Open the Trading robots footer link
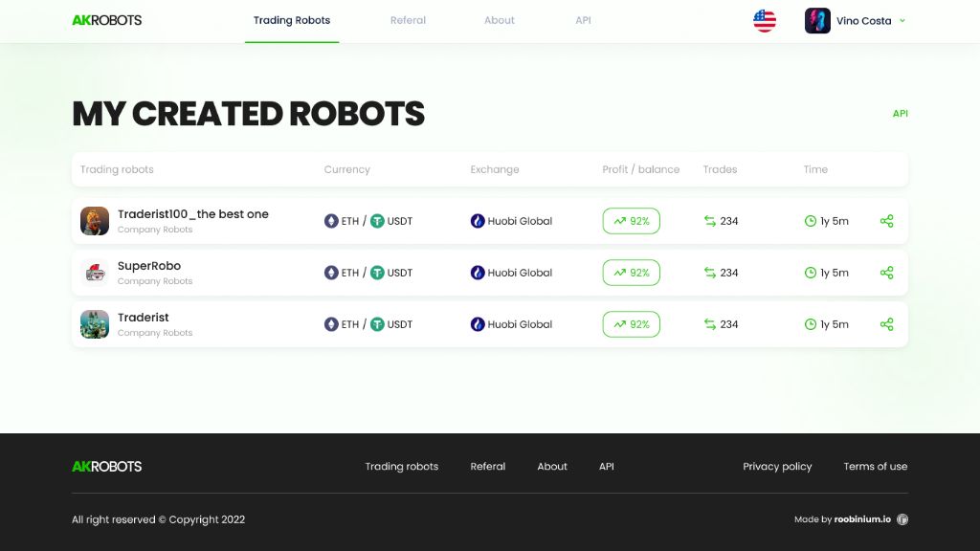This screenshot has height=551, width=980. tap(401, 467)
